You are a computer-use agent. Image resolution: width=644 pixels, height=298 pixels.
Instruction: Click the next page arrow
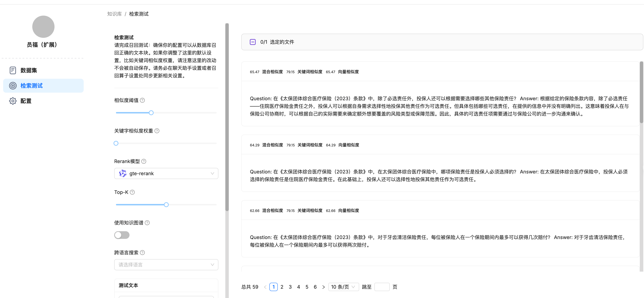[324, 287]
